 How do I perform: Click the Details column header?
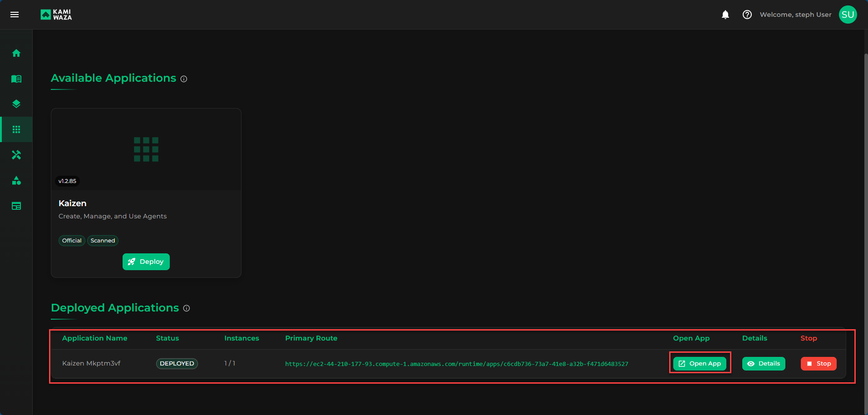(755, 338)
